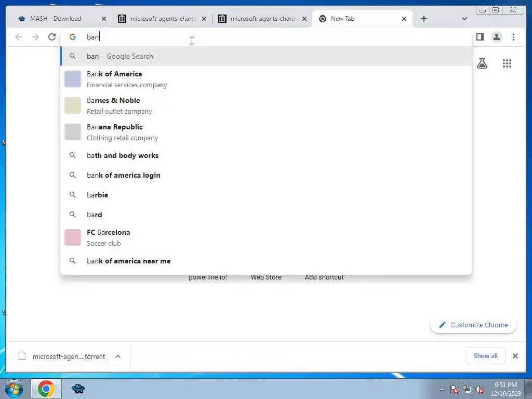
Task: Open the Chrome side panel
Action: (x=480, y=37)
